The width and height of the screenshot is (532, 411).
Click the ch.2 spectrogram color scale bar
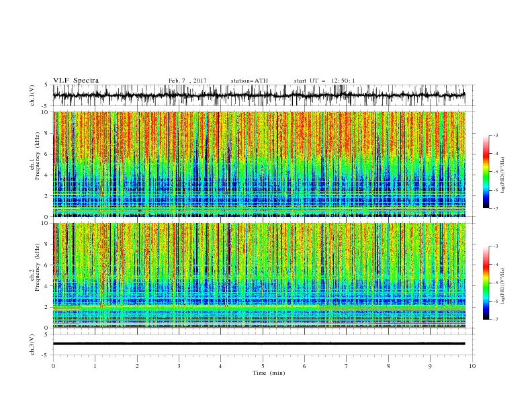[486, 283]
